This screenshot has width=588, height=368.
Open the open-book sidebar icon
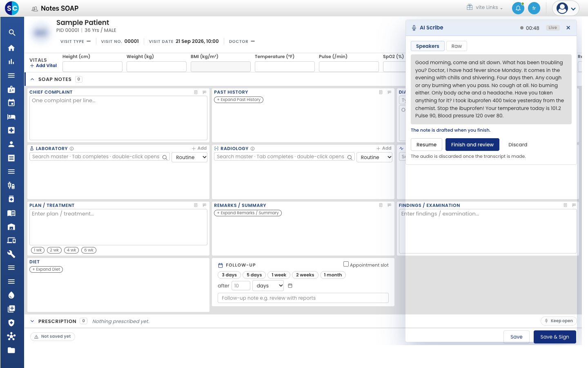click(11, 213)
